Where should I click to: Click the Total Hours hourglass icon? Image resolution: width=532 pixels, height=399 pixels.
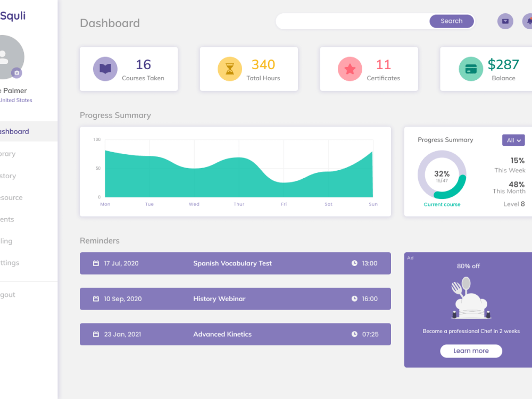point(230,69)
